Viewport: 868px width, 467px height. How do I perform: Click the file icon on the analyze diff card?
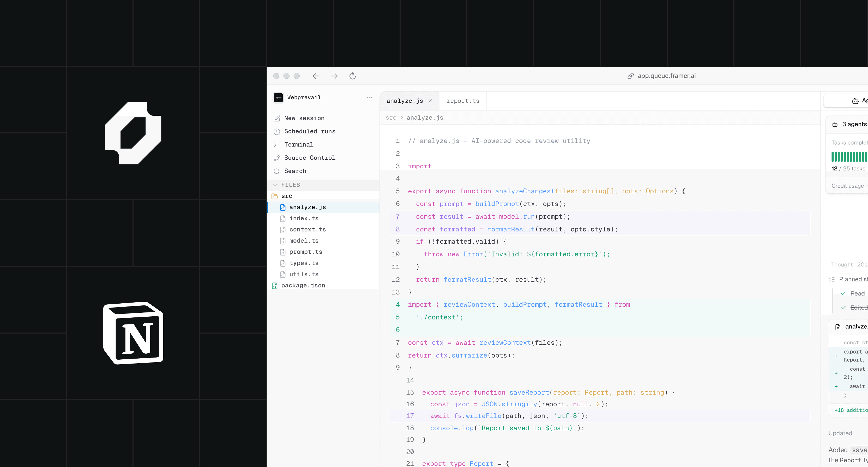(x=838, y=327)
